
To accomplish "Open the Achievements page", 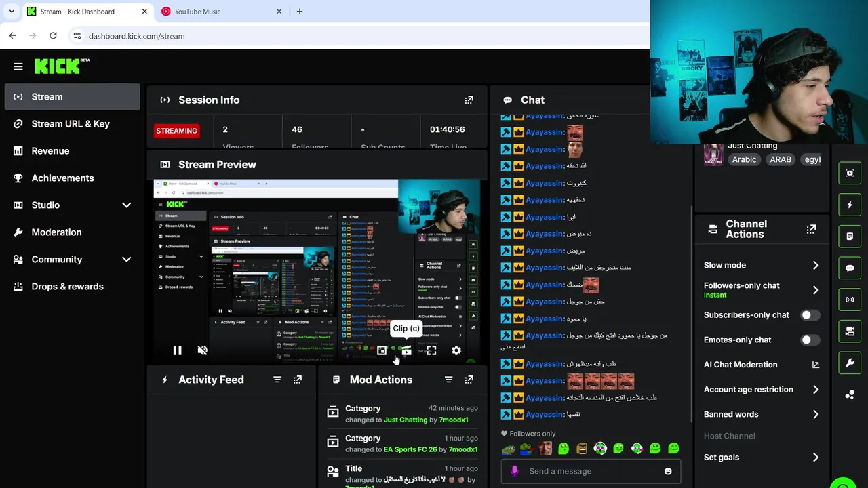I will click(73, 178).
